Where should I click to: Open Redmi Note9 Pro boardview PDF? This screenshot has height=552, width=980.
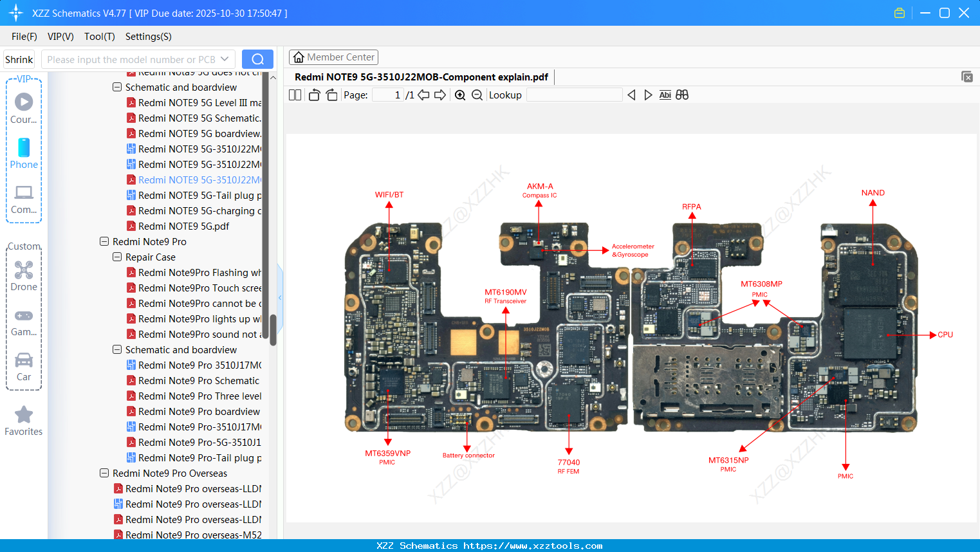193,412
